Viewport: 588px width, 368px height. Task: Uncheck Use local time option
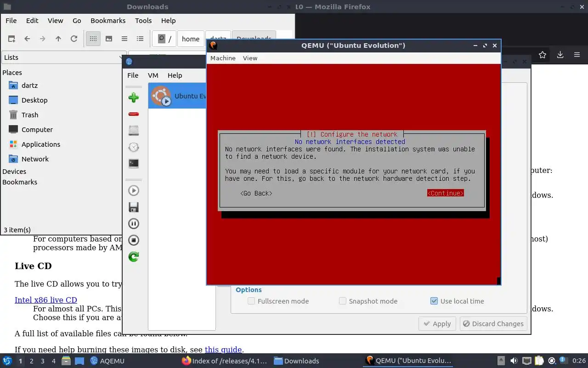[434, 301]
